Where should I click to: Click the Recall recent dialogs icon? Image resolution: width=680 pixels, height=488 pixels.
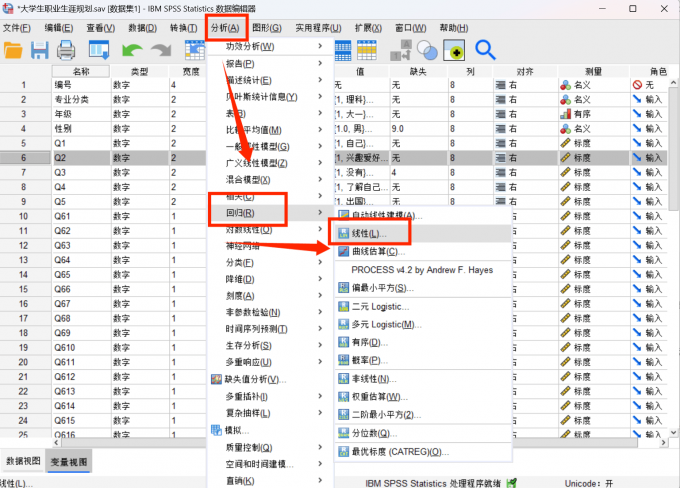(99, 50)
